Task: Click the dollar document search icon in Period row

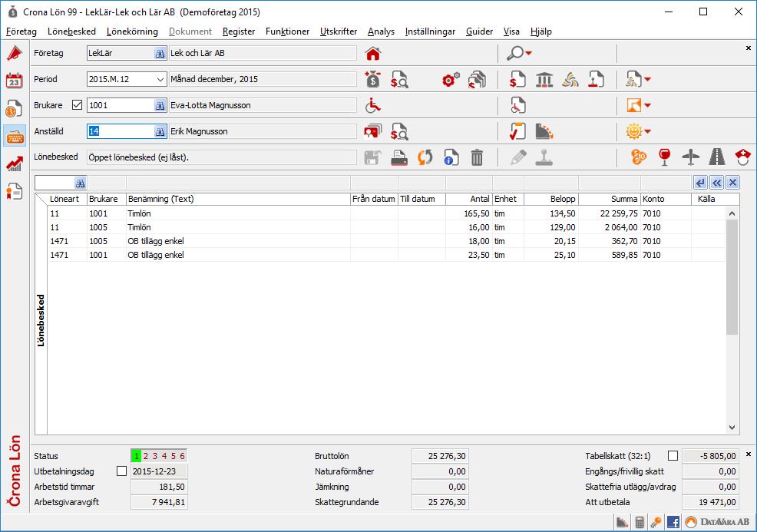Action: tap(399, 79)
